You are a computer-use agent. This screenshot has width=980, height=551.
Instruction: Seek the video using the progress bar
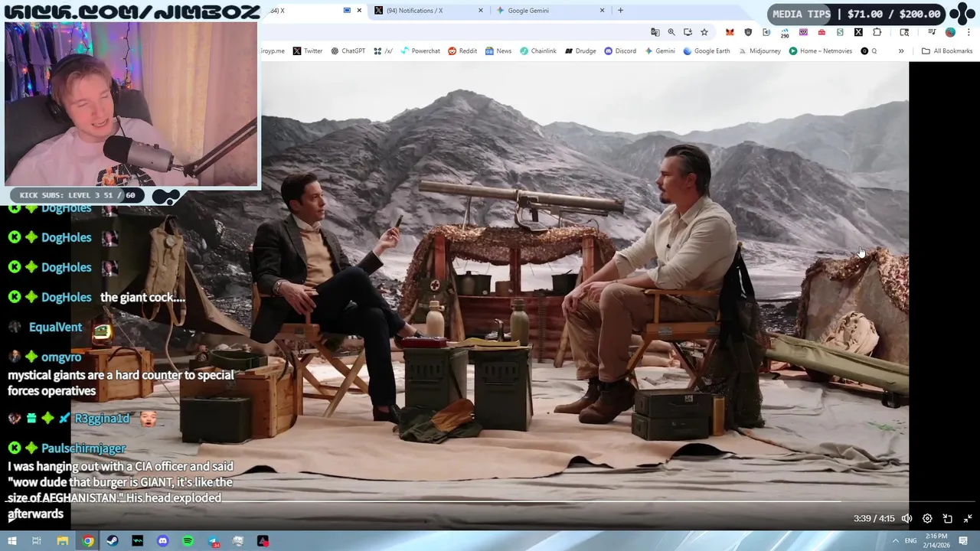(490, 502)
